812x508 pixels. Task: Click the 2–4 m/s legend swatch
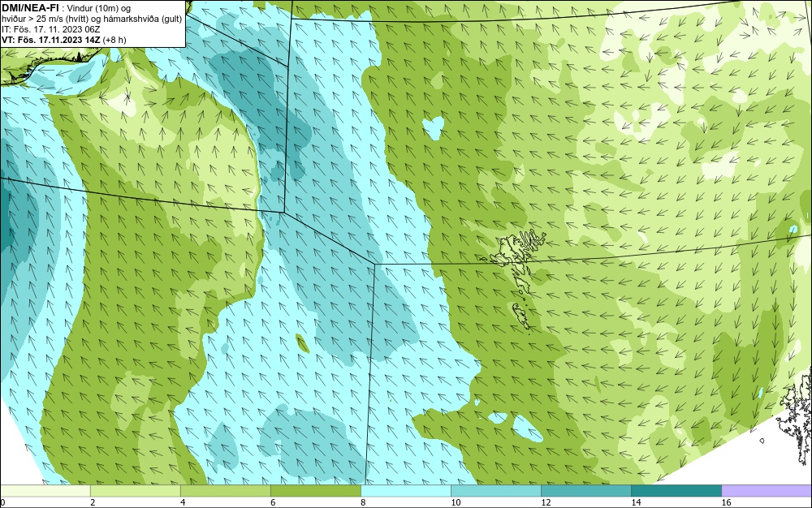(x=135, y=490)
